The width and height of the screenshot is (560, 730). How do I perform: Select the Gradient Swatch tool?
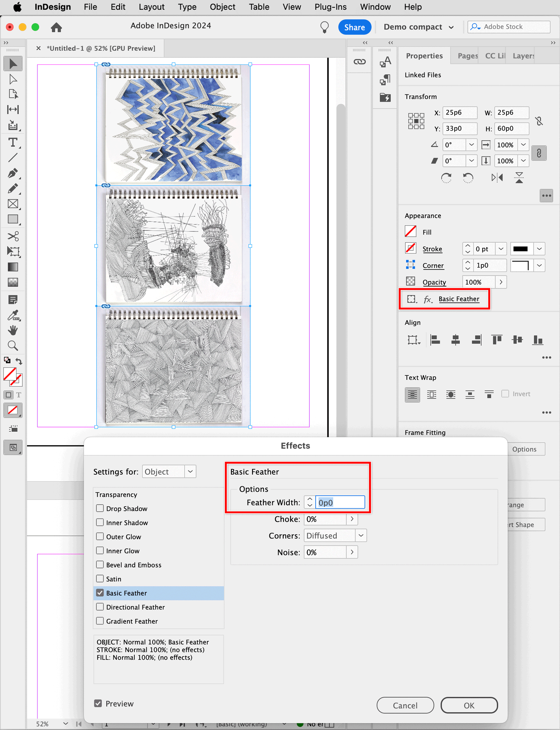(x=13, y=267)
